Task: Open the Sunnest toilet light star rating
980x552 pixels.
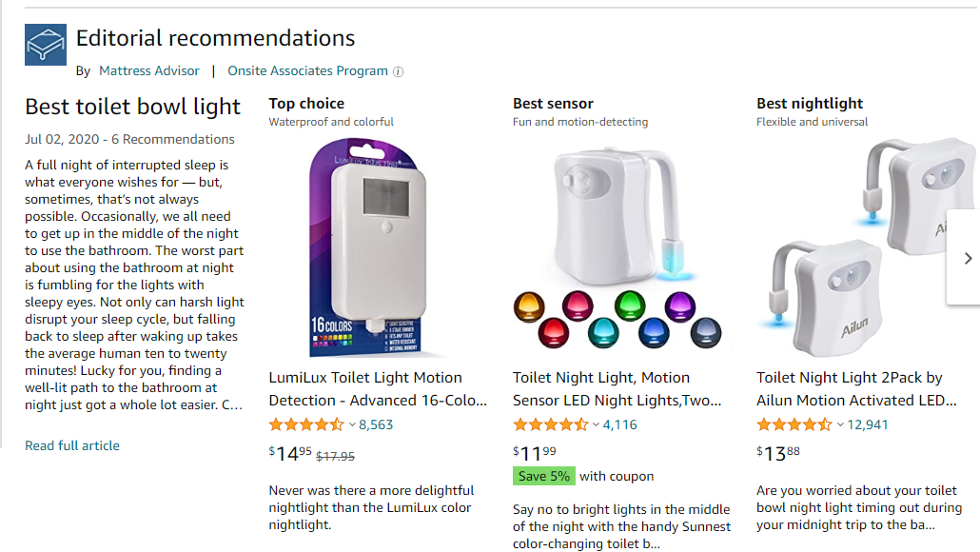Action: click(550, 425)
